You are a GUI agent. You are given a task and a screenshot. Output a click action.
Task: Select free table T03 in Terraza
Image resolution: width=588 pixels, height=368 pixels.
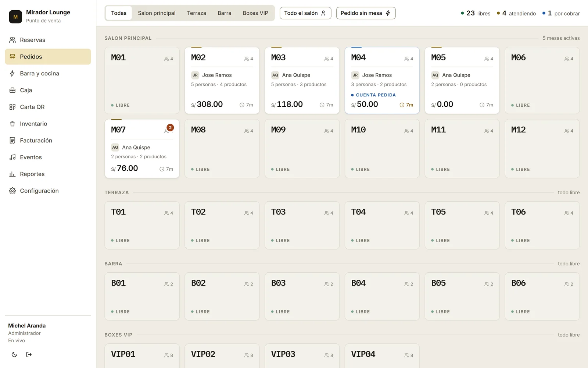click(x=302, y=225)
